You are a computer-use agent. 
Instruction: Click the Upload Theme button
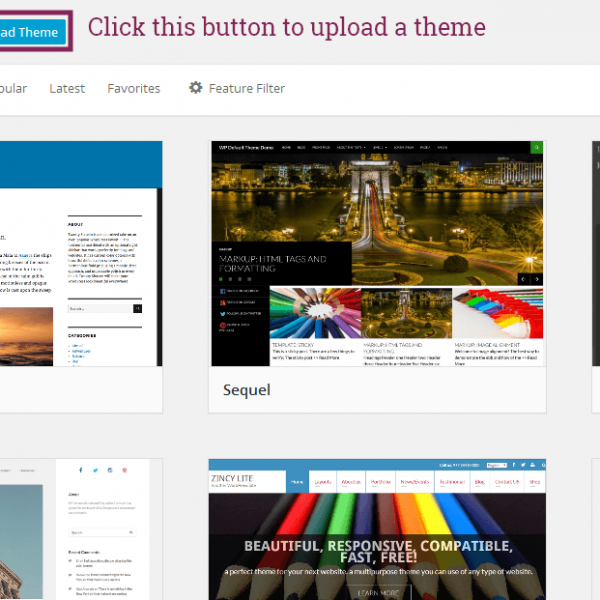(x=30, y=33)
